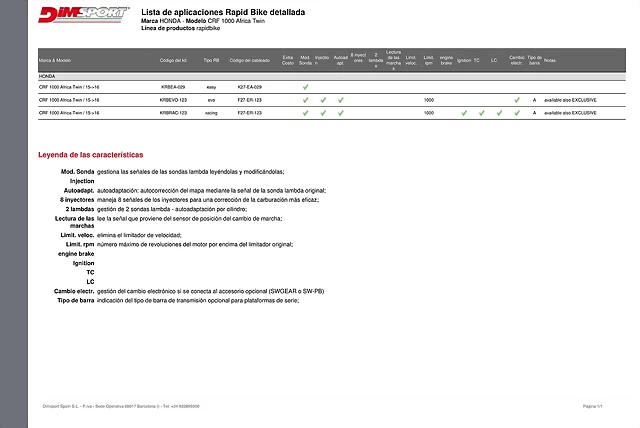This screenshot has width=640, height=428.
Task: Click Autoadapt checkmark in evo row
Action: (341, 100)
